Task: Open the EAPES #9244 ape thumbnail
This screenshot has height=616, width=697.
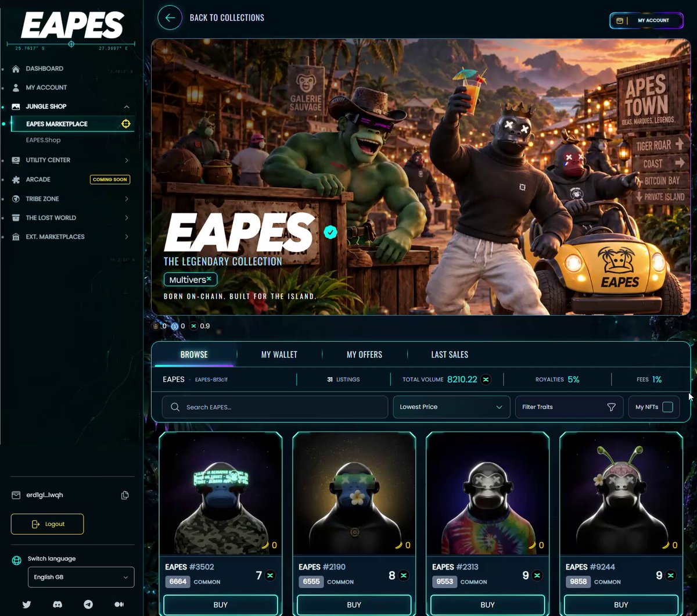Action: [x=621, y=494]
